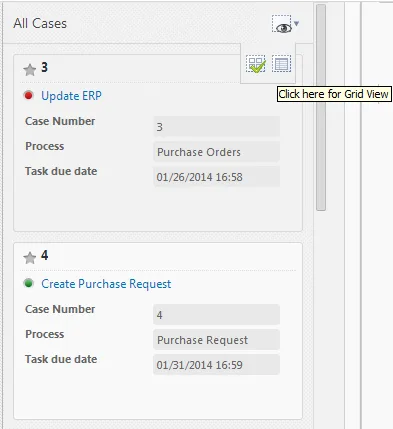This screenshot has height=429, width=393.
Task: Star case 4 as favorite
Action: coord(30,258)
